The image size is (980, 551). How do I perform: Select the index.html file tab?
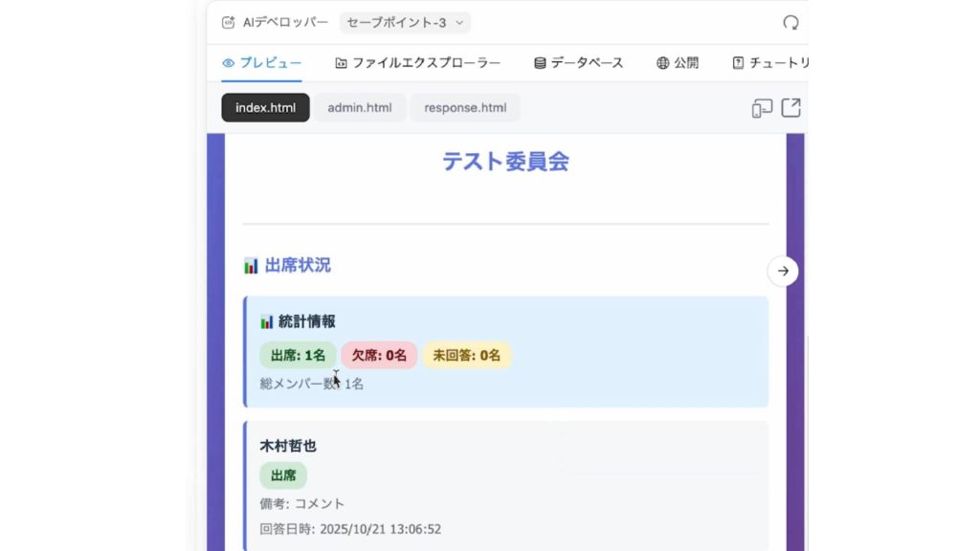click(265, 108)
